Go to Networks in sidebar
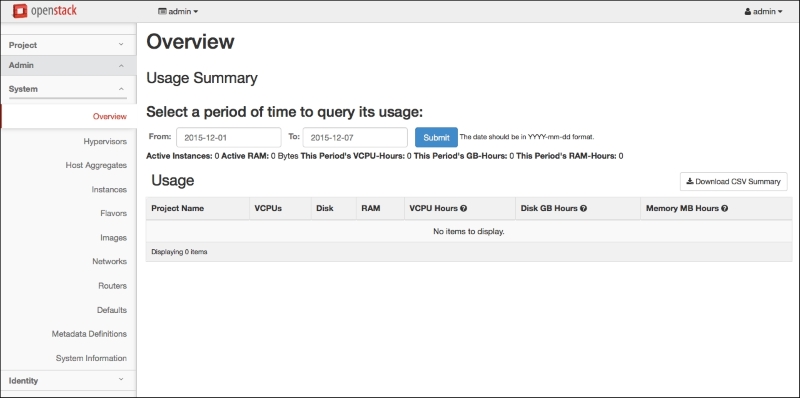The height and width of the screenshot is (398, 800). pyautogui.click(x=110, y=261)
